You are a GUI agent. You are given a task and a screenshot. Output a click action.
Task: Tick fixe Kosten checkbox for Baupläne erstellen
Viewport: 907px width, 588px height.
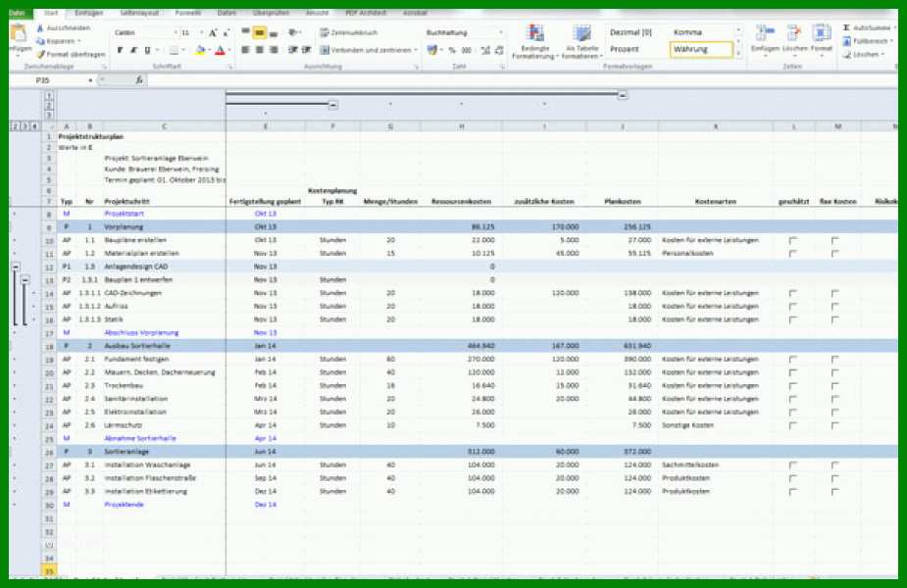(x=834, y=240)
